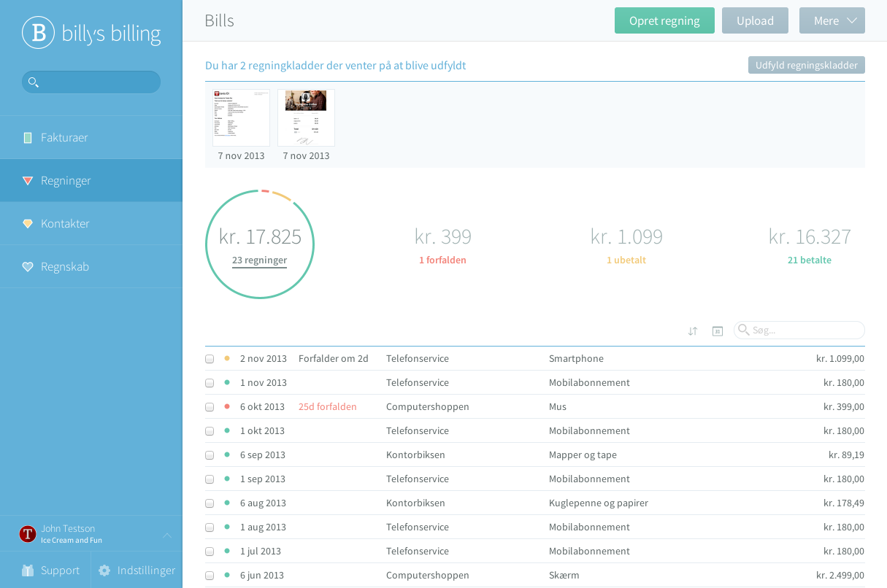Tick checkbox for Kuglepenne og papirer bill

tap(210, 503)
